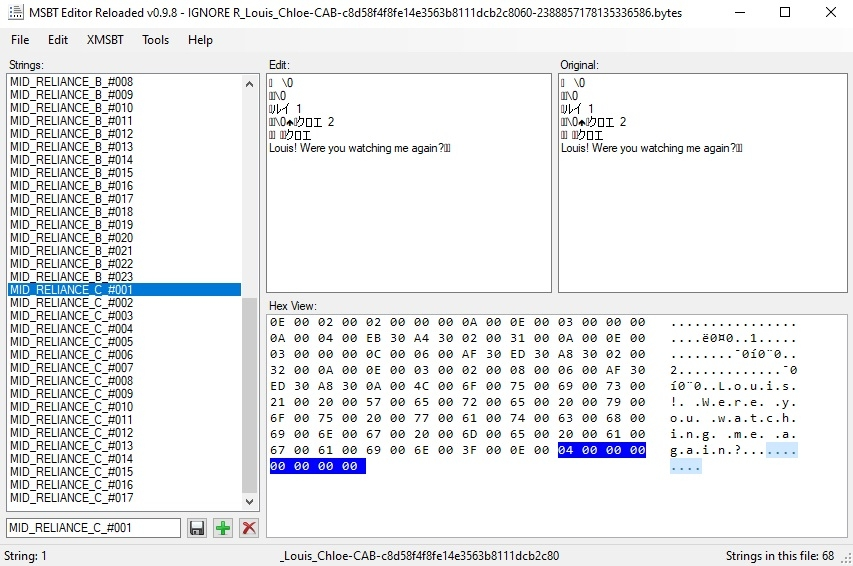Viewport: 853px width, 566px height.
Task: Select MID_RELIANCE_C_#017 at the list bottom
Action: point(71,498)
